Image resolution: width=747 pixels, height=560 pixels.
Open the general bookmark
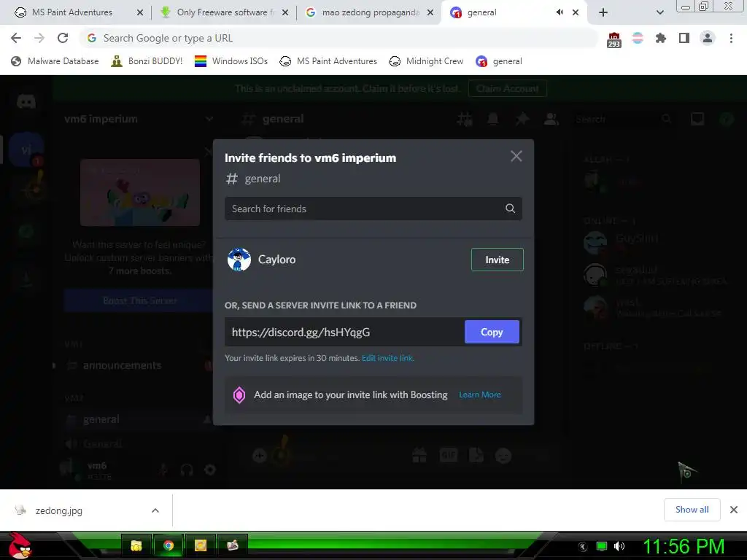pyautogui.click(x=499, y=61)
